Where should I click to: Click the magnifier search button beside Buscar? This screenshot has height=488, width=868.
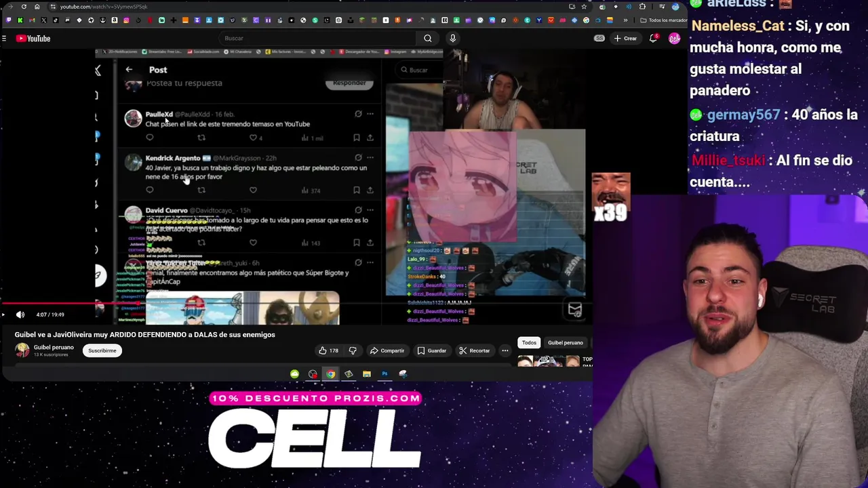[428, 39]
